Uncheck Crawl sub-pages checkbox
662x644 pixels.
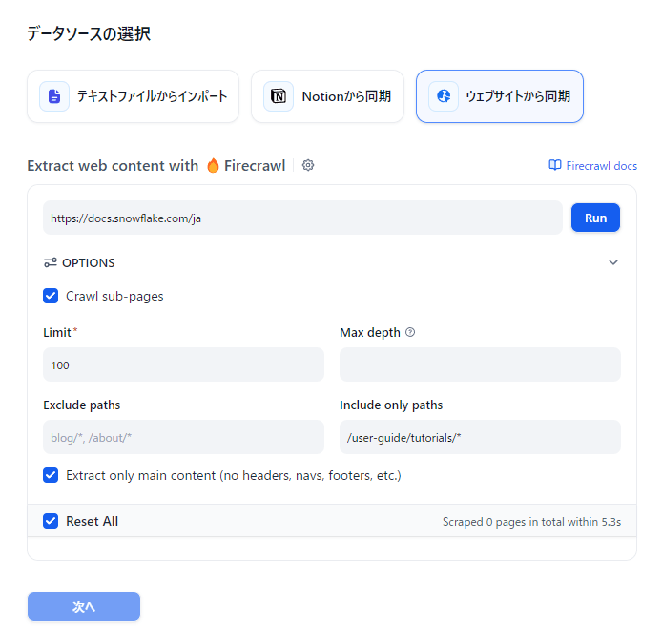point(51,296)
